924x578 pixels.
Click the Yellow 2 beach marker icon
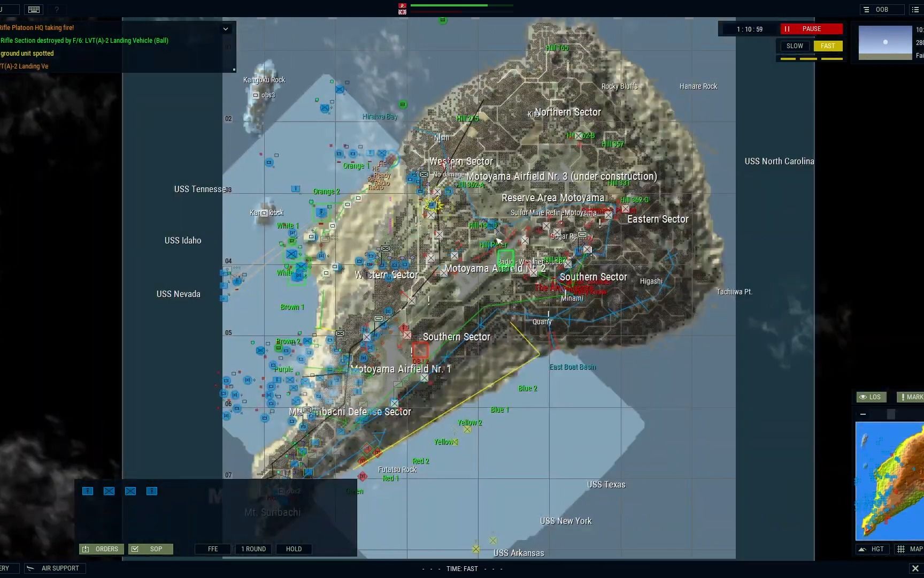tap(467, 429)
